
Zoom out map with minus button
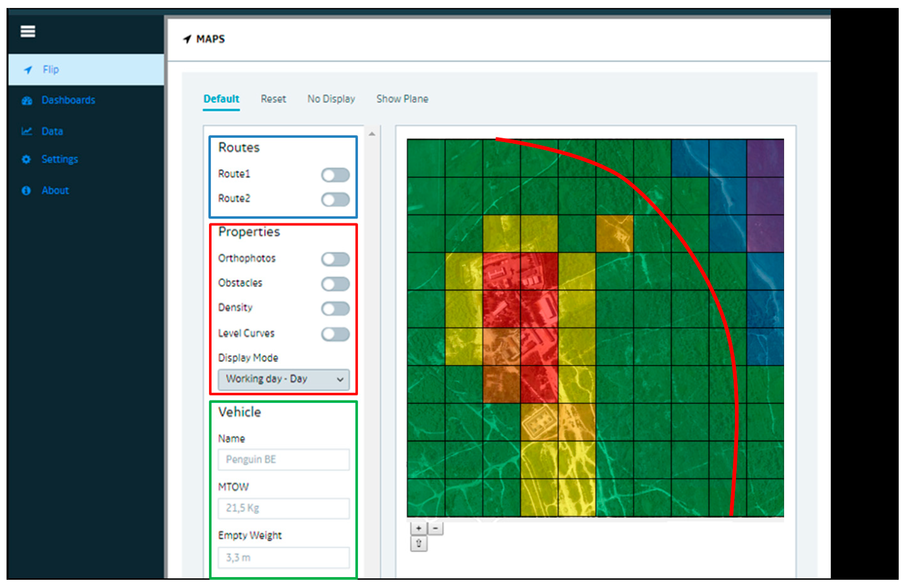(x=436, y=528)
